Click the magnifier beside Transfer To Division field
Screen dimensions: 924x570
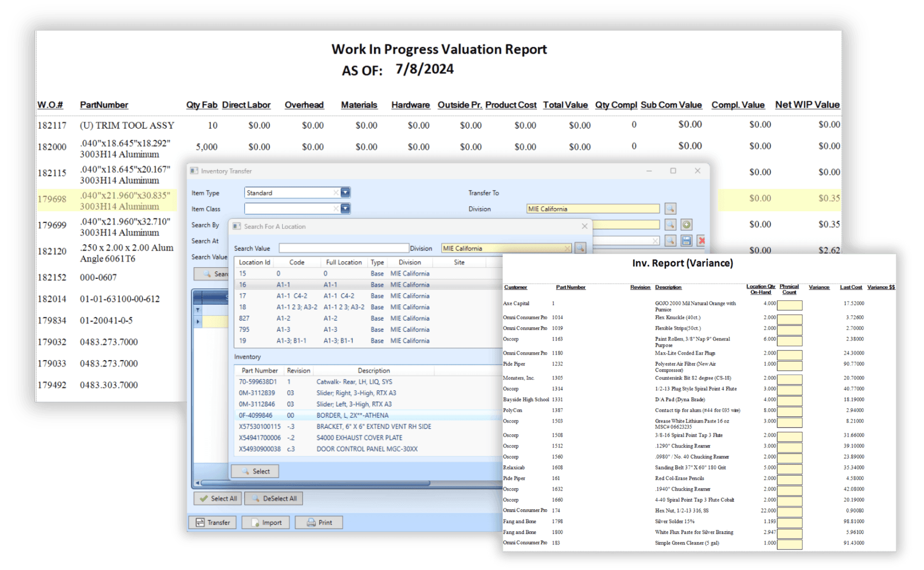(670, 208)
